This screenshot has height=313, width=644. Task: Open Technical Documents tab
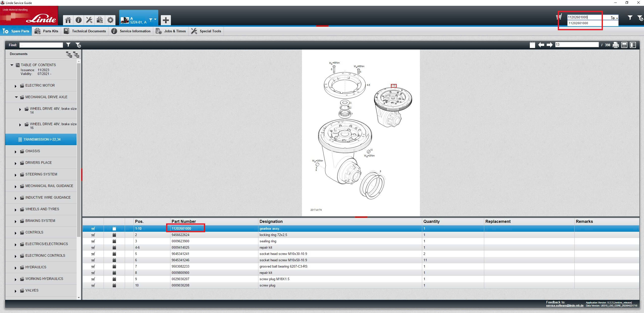pos(85,31)
